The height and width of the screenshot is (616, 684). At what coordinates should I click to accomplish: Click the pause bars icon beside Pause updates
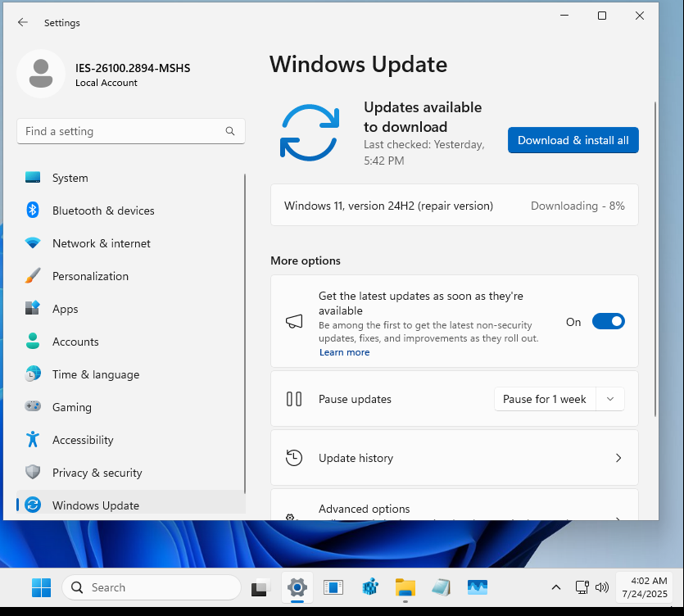click(294, 399)
